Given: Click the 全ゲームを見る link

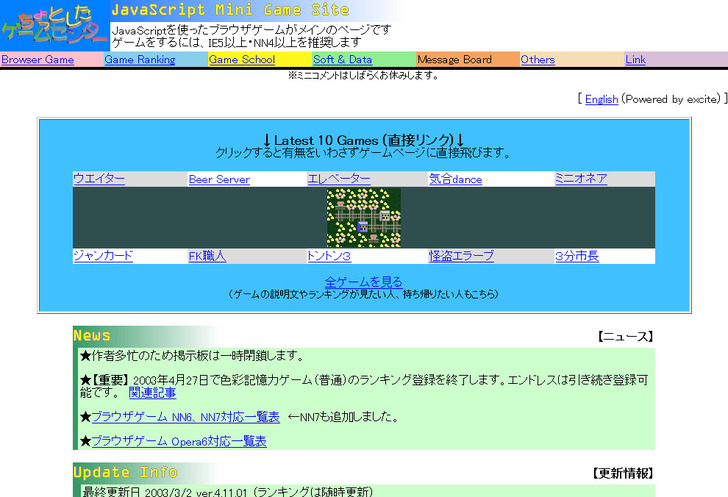Looking at the screenshot, I should 364,282.
